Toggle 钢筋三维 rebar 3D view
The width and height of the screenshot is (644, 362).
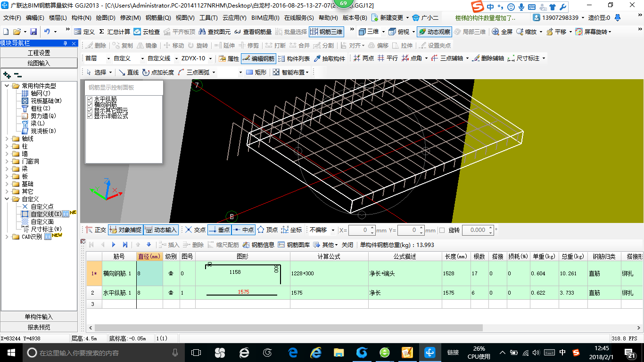[326, 32]
